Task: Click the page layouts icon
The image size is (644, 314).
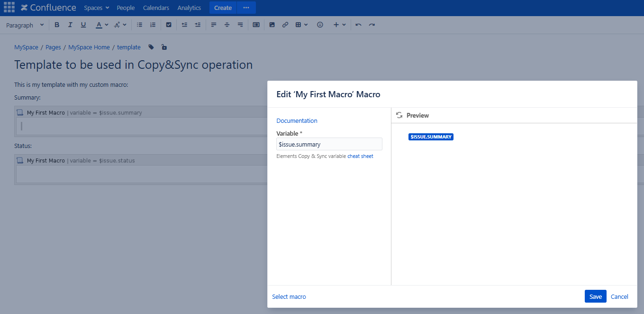Action: pos(256,24)
